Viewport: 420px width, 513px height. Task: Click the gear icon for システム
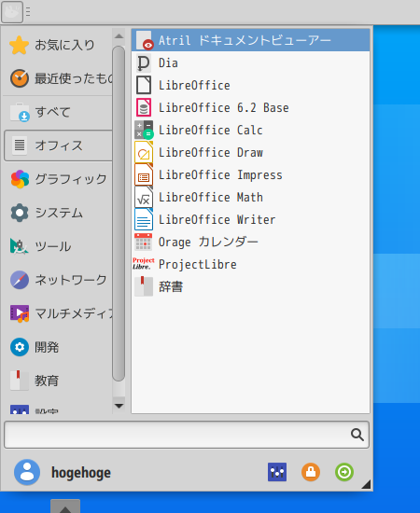pos(20,213)
